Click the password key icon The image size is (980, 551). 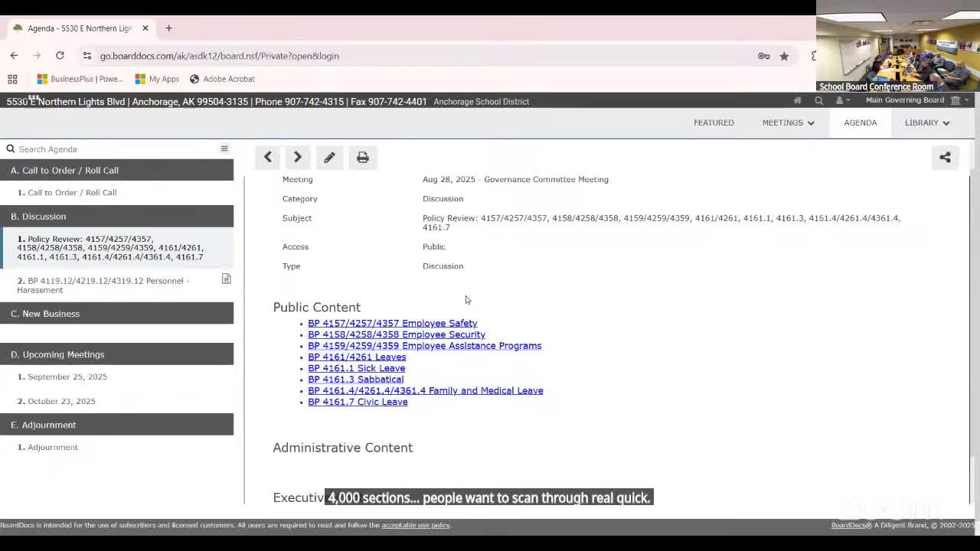tap(763, 56)
